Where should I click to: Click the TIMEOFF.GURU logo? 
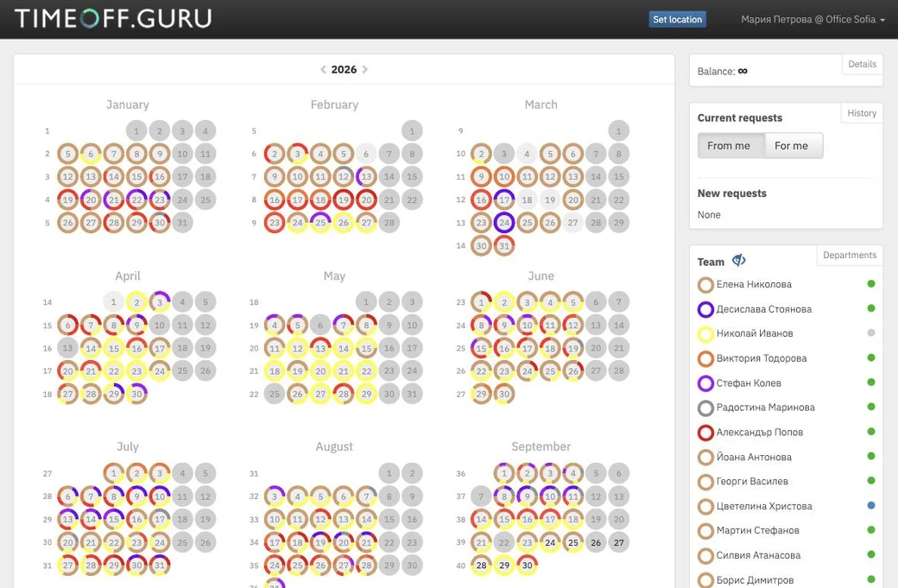point(113,18)
